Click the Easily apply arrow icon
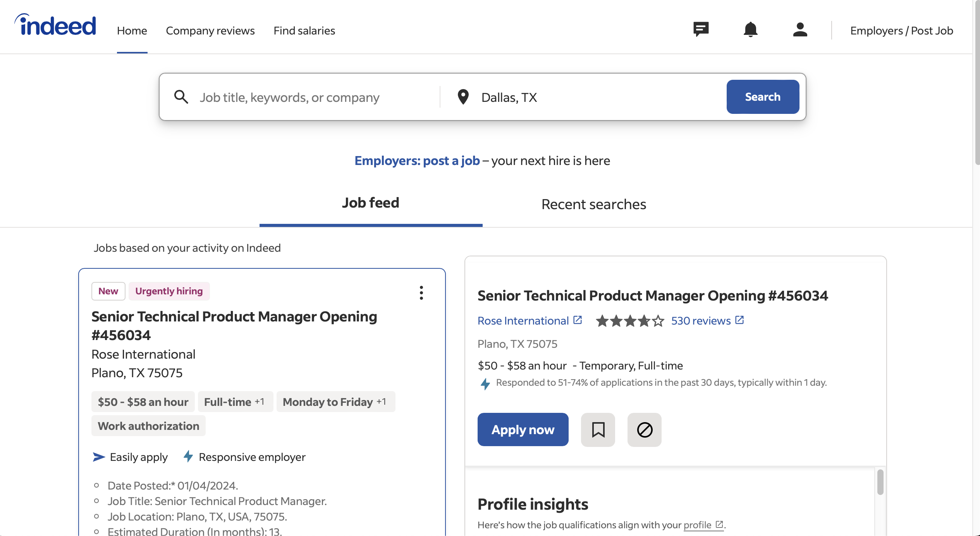Viewport: 980px width, 536px height. tap(99, 457)
